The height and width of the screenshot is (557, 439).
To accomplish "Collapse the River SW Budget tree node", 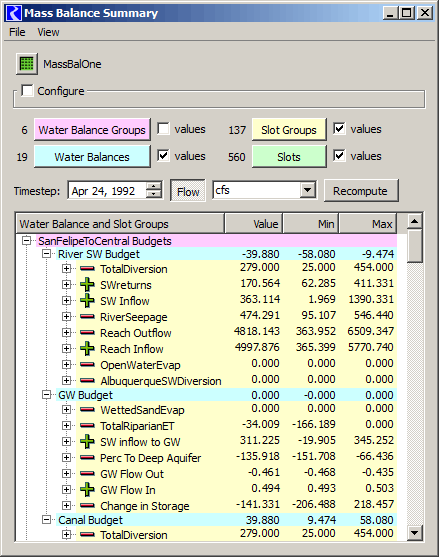I will 46,254.
